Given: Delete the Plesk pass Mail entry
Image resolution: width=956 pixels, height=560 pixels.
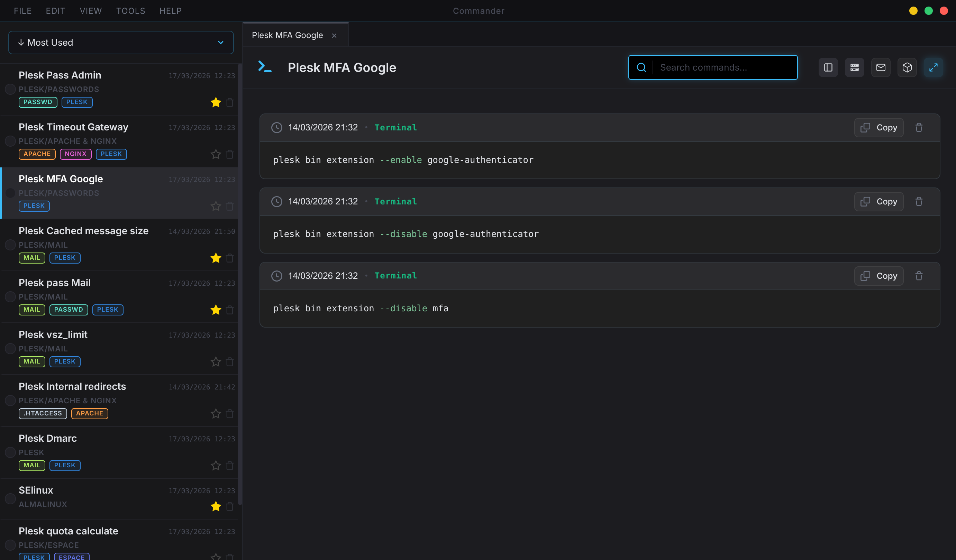Looking at the screenshot, I should tap(229, 310).
